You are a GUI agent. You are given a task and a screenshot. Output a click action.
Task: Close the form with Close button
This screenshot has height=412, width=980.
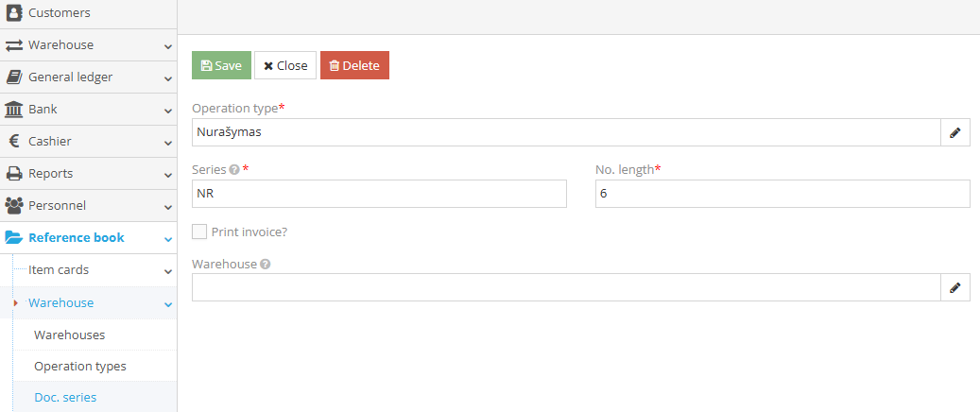point(285,65)
